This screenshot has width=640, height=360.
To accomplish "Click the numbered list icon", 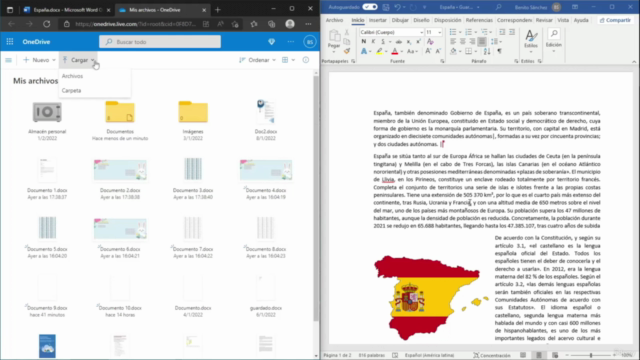I will (x=468, y=32).
